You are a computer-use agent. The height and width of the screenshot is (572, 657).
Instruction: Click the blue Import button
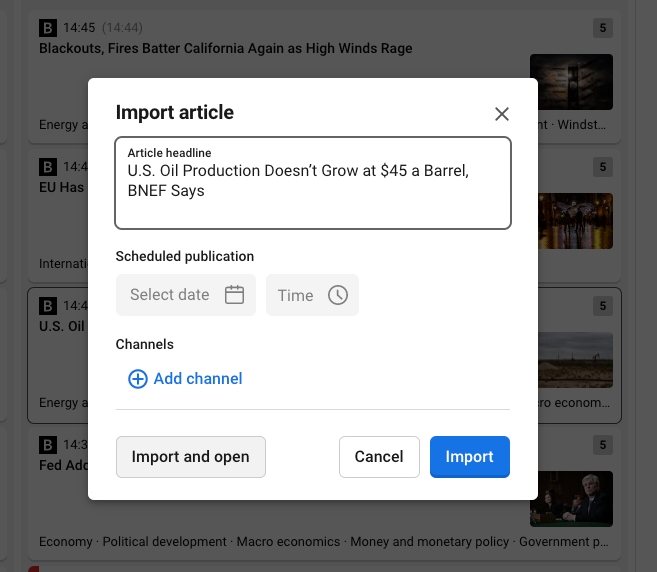(469, 457)
